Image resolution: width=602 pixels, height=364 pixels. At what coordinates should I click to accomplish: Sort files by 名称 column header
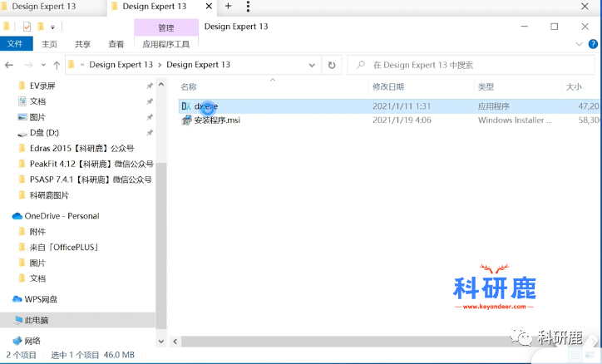(x=189, y=86)
